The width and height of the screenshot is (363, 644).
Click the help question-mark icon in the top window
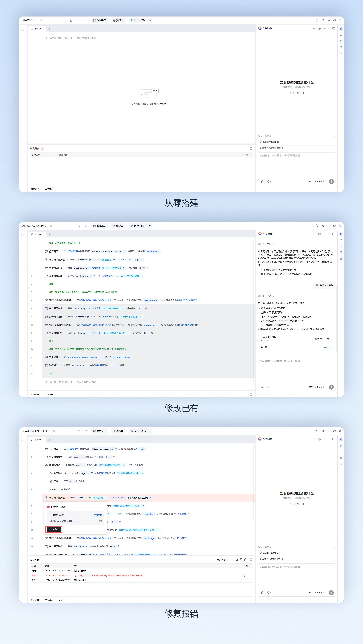click(317, 20)
